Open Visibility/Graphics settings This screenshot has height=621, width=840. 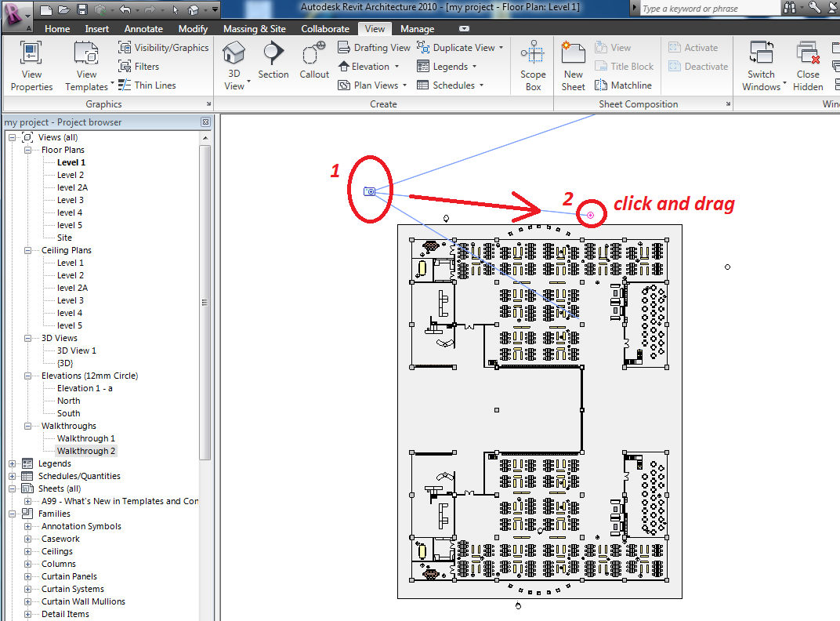(164, 48)
